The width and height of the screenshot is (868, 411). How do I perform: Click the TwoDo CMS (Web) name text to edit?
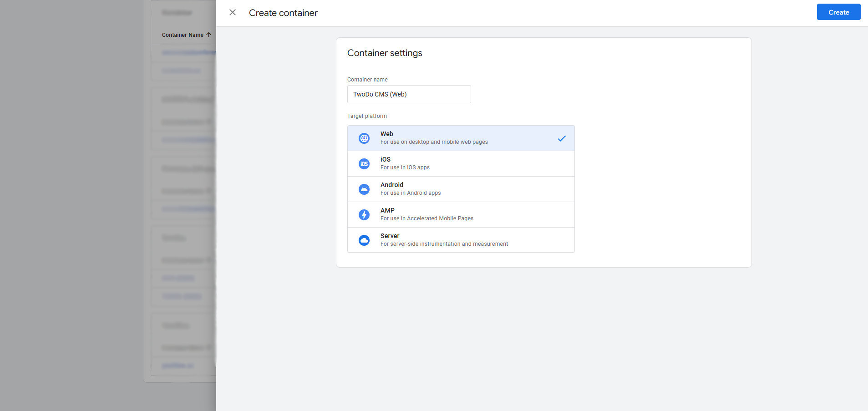(379, 94)
